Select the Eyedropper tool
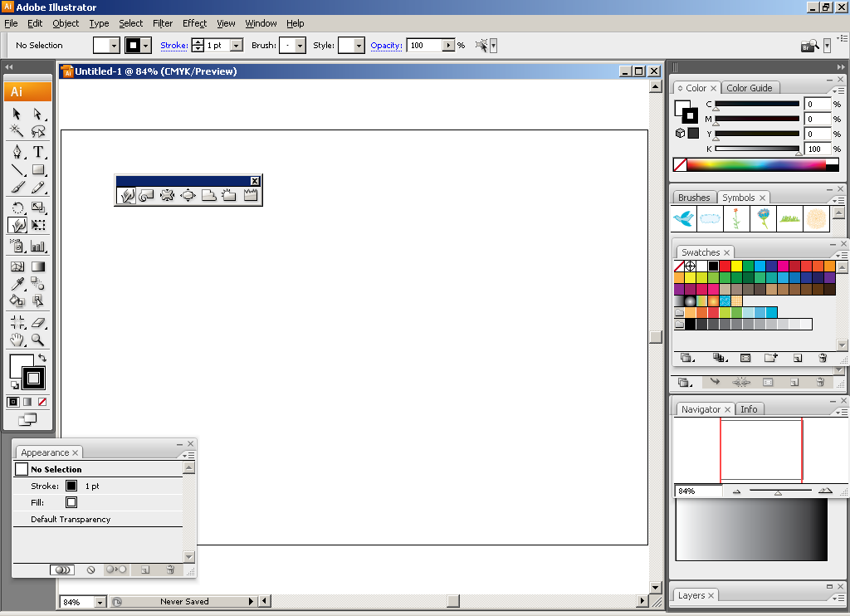This screenshot has width=850, height=616. tap(17, 283)
